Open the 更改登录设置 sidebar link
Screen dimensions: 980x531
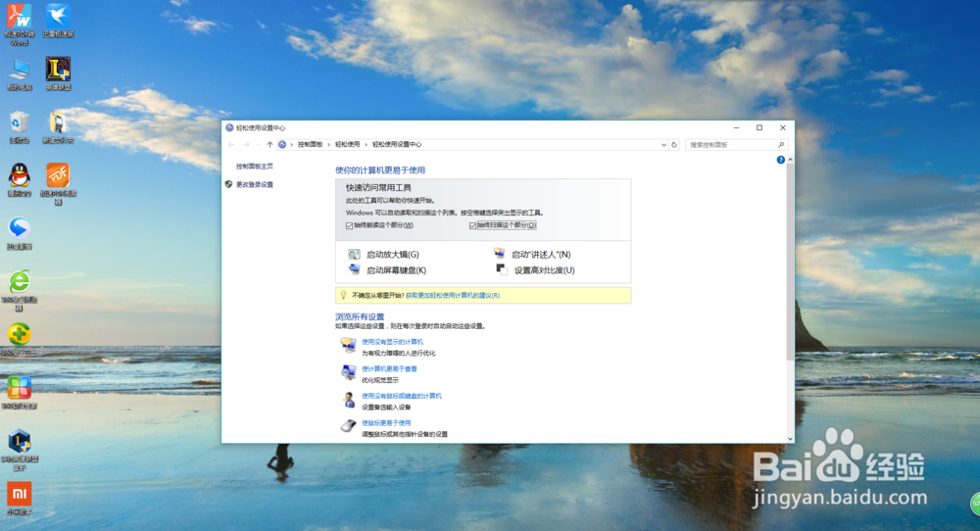point(255,184)
